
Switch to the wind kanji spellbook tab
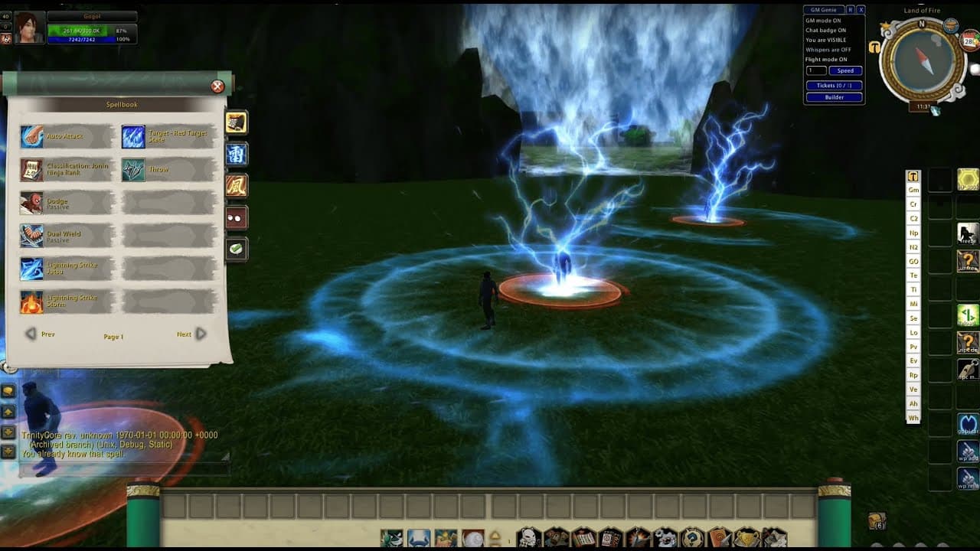point(237,186)
